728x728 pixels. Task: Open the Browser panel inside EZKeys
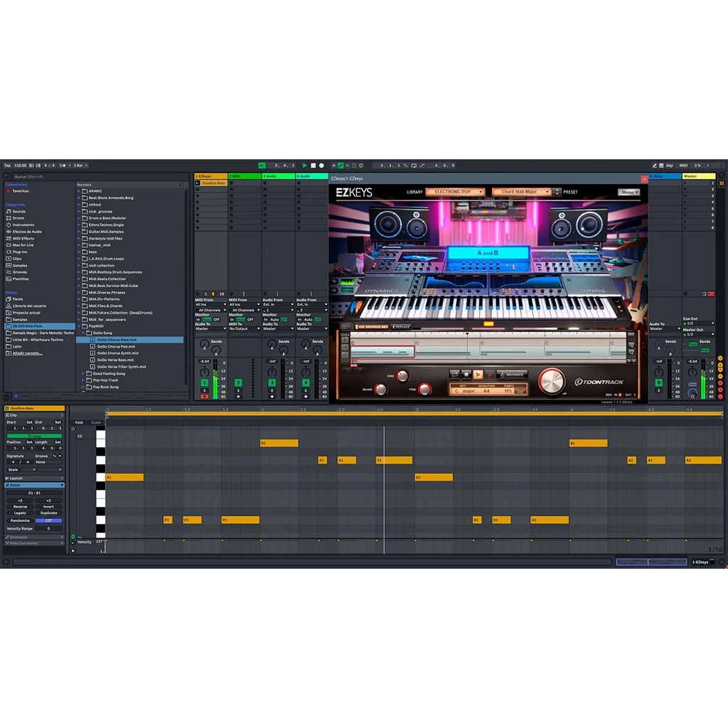(x=512, y=375)
